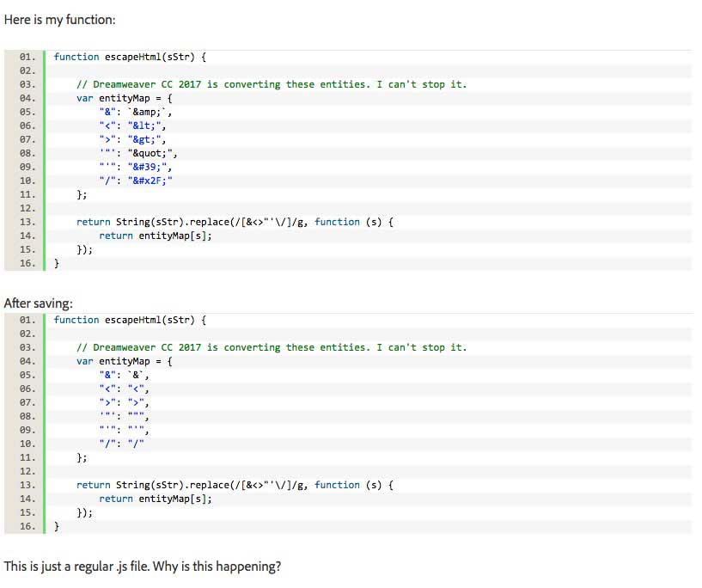Click the 'After saving:' text
This screenshot has height=588, width=702.
click(38, 303)
